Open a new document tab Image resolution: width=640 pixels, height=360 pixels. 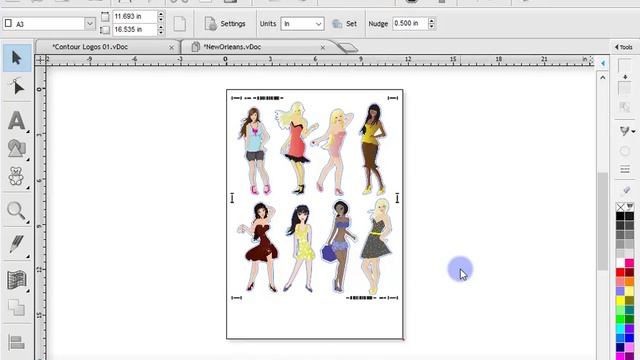pos(347,48)
